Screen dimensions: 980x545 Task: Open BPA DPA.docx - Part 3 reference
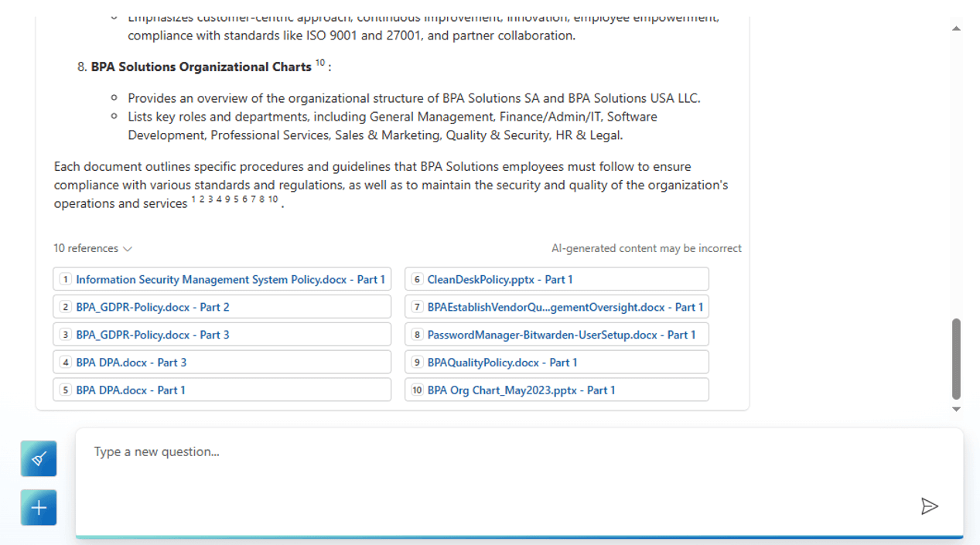[222, 362]
